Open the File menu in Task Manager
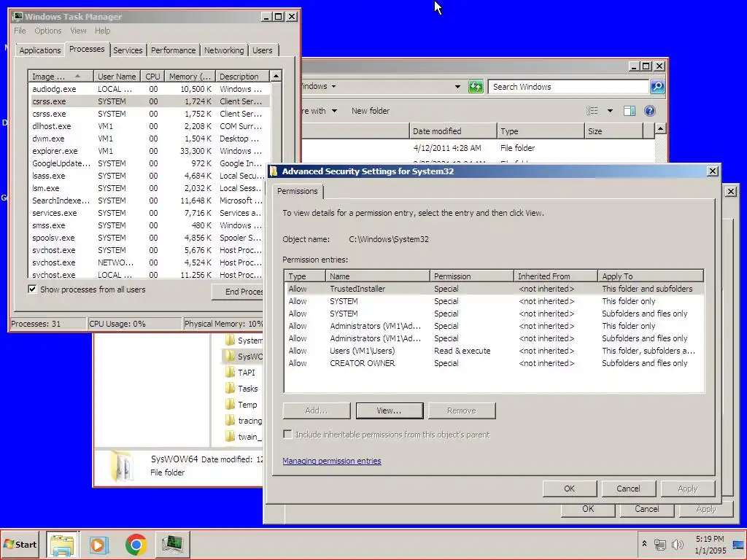Viewport: 747px width, 560px height. coord(20,31)
